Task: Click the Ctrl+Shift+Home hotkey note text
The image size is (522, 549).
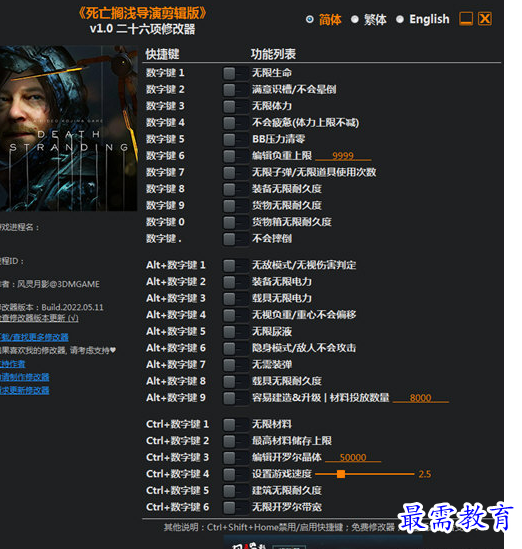Action: [275, 527]
